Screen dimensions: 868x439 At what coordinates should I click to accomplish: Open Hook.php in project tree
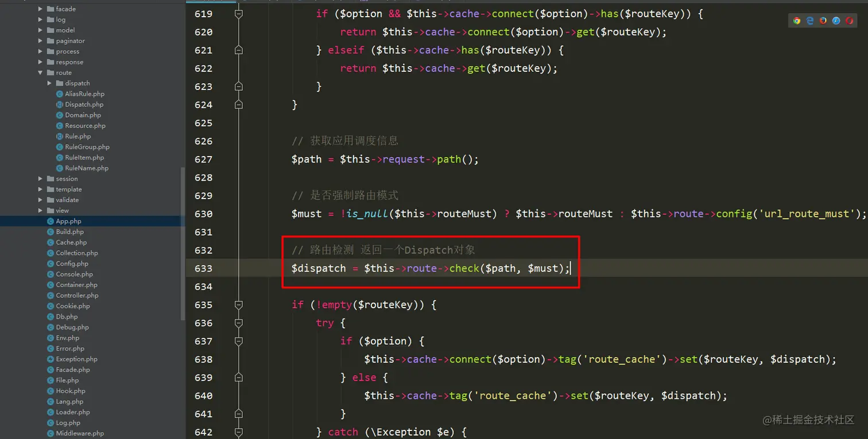70,391
